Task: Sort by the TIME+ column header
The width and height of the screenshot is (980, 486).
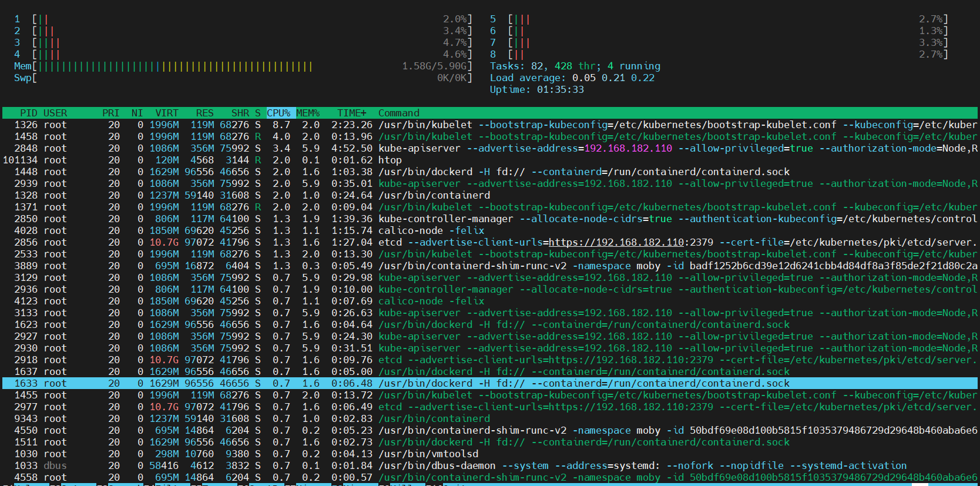Action: (x=352, y=113)
